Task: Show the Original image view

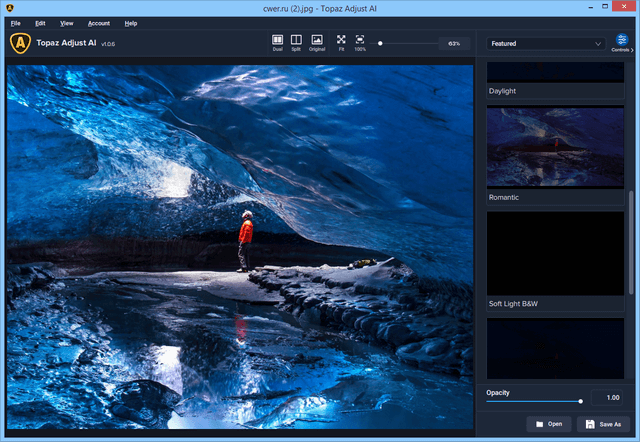Action: 317,42
